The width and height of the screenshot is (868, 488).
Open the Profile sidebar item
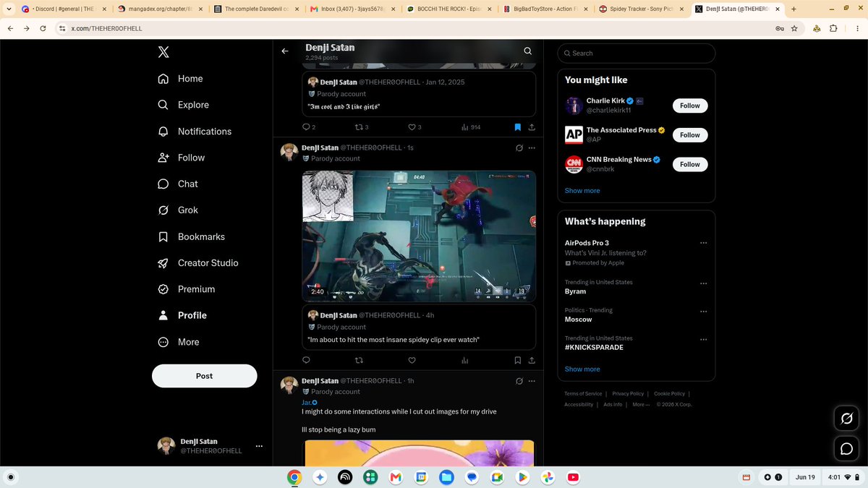(x=182, y=315)
